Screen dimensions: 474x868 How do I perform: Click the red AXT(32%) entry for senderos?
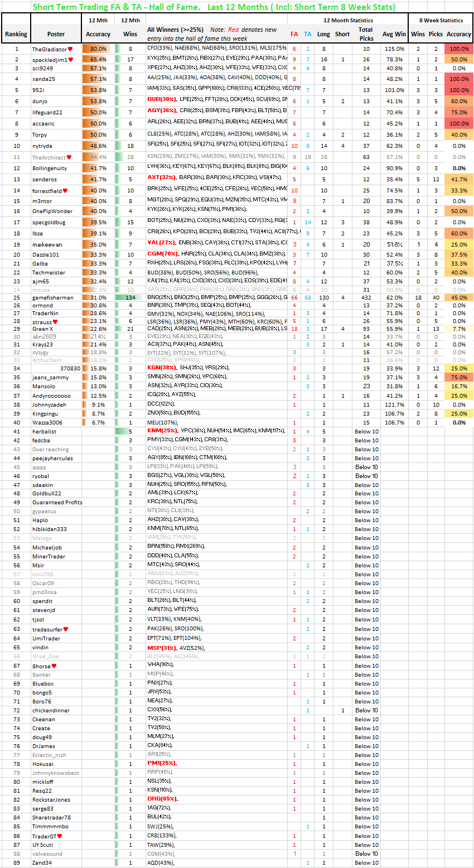pos(162,178)
